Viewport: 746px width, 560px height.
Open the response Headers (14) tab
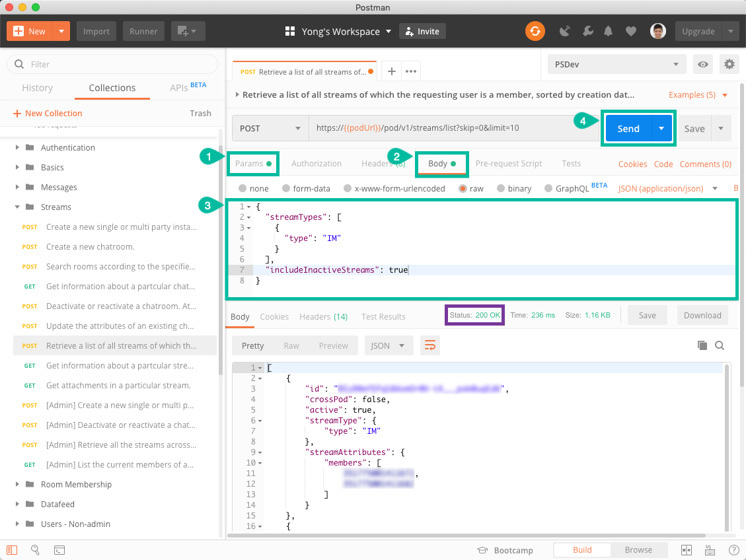click(x=324, y=316)
